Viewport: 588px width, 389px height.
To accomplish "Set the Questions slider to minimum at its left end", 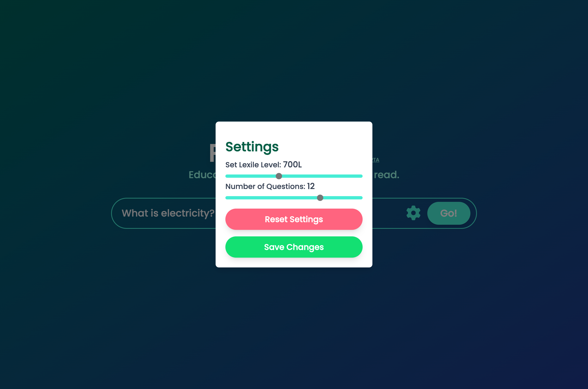I will point(227,198).
